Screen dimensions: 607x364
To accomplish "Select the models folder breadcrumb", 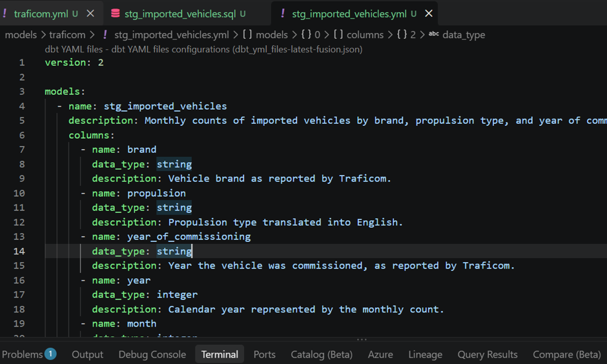I will coord(21,35).
